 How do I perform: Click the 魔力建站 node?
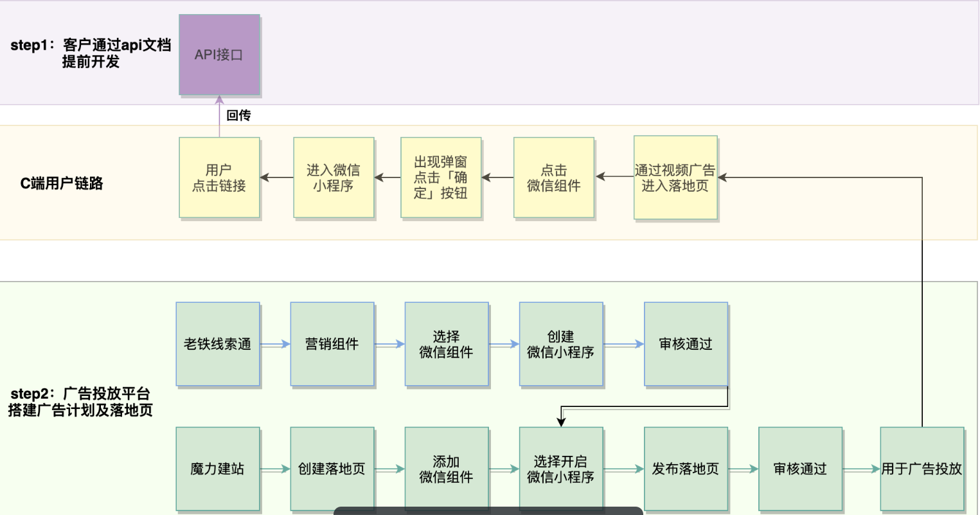pyautogui.click(x=217, y=469)
